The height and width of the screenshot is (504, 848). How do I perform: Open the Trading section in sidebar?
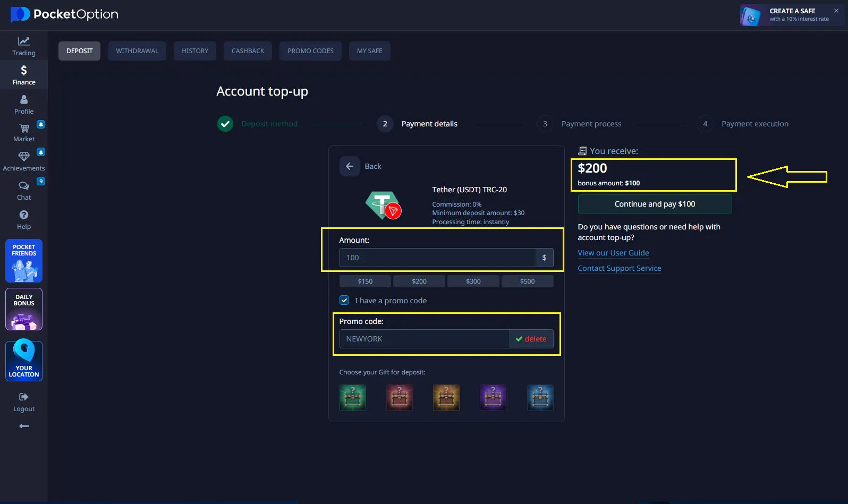tap(24, 46)
